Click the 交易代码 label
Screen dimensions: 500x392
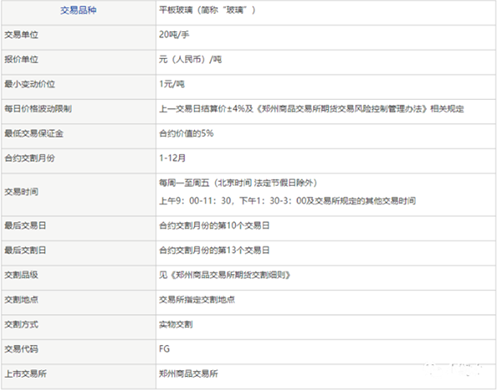tap(21, 349)
